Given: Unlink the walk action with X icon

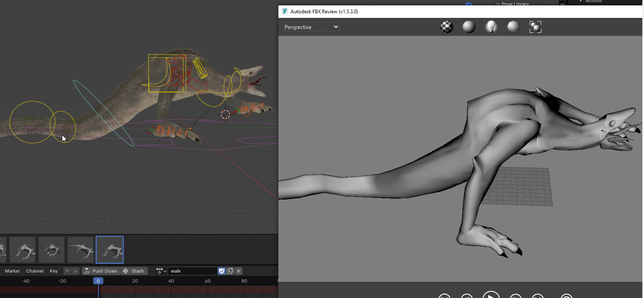Looking at the screenshot, I should [x=238, y=271].
